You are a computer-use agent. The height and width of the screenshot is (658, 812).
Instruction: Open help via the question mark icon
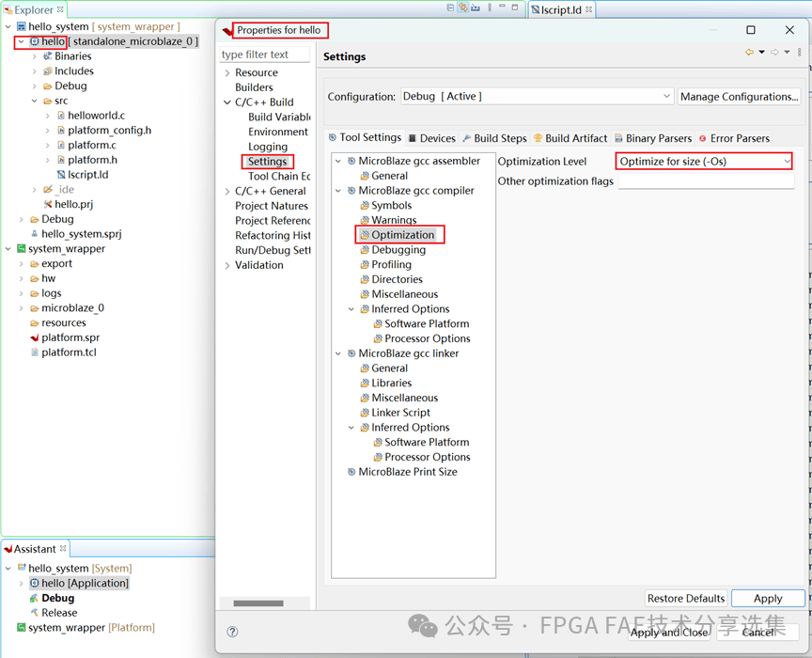[232, 632]
